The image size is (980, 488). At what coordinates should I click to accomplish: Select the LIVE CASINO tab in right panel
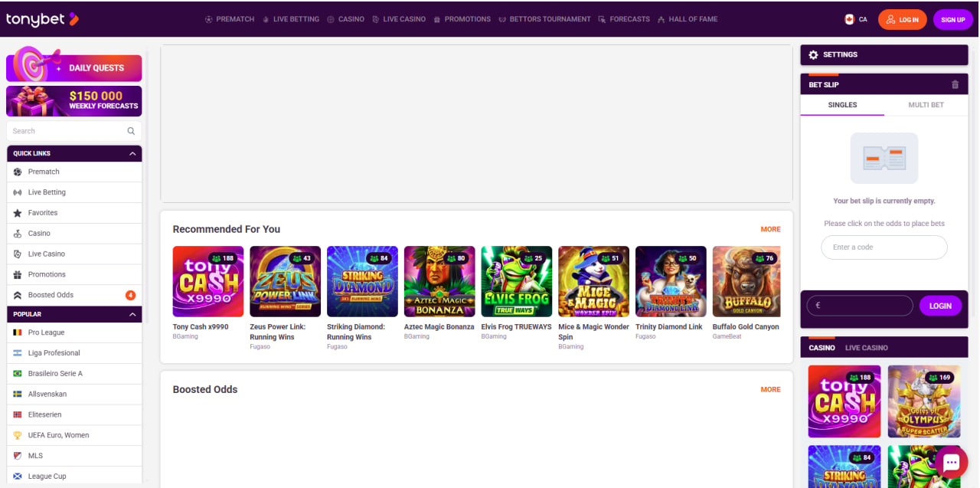click(867, 348)
